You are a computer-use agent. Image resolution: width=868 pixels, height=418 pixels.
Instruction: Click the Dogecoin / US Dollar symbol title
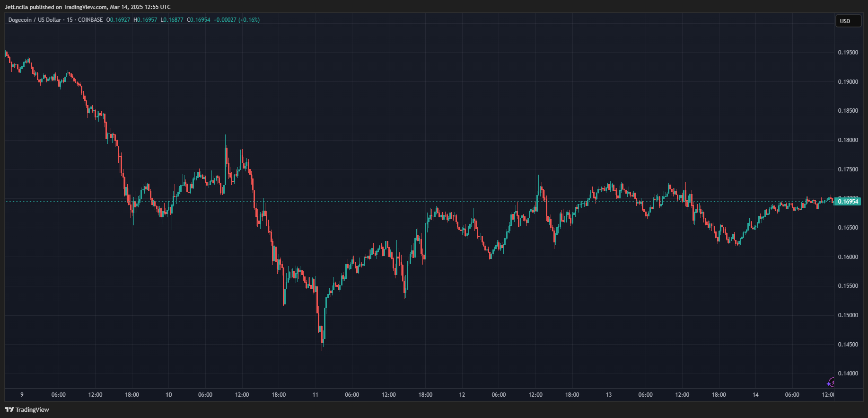35,20
